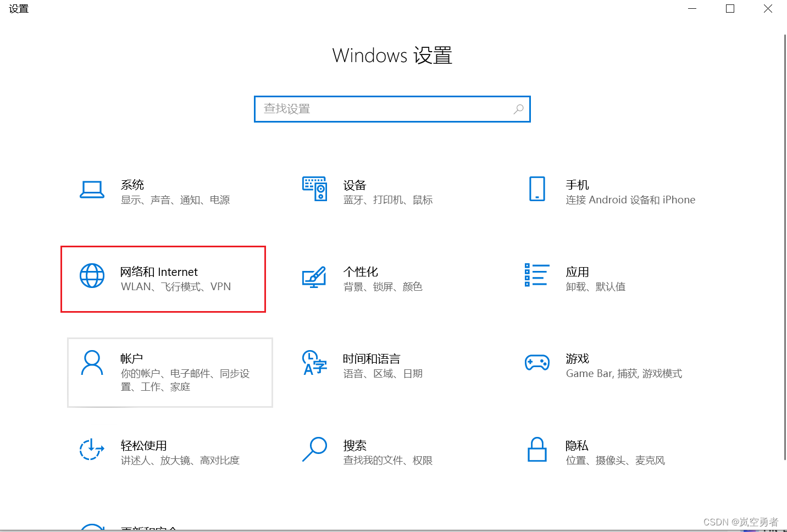The height and width of the screenshot is (532, 787).
Task: Click text 讲述人、放大镜、高对比度
Action: (x=180, y=461)
